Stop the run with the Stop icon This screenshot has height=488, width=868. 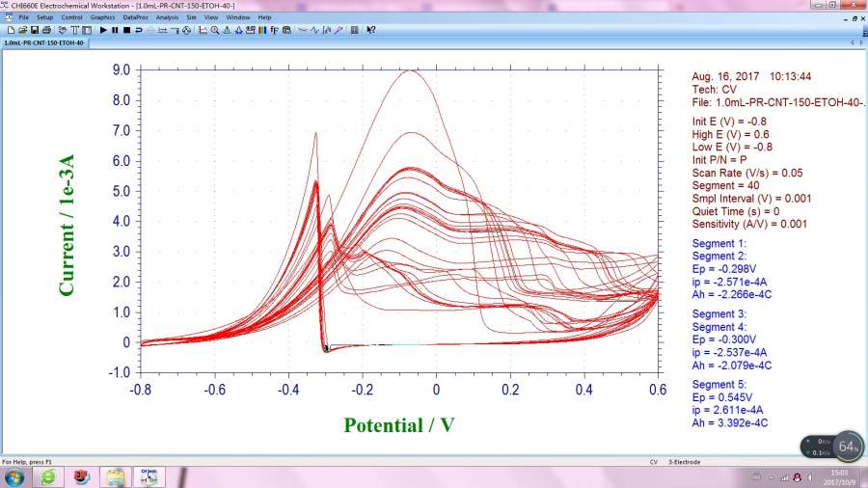[x=126, y=30]
